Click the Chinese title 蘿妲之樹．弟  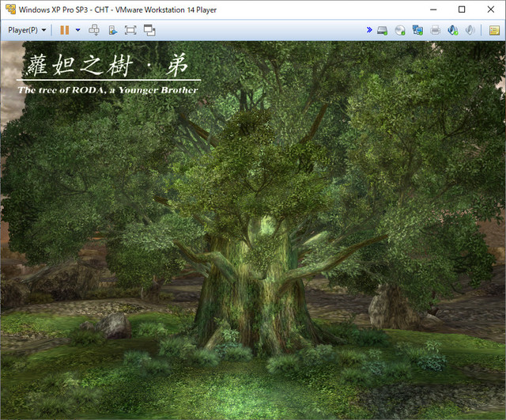click(x=108, y=65)
